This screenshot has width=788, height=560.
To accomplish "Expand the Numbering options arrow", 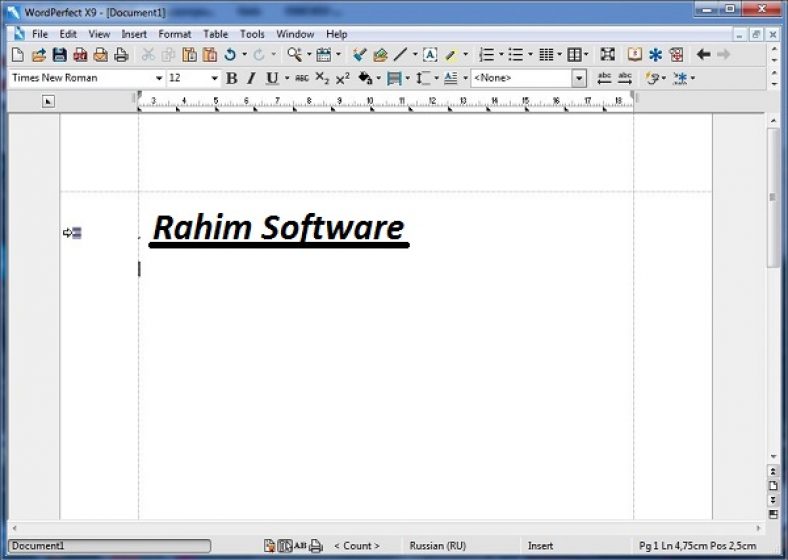I will coord(501,54).
